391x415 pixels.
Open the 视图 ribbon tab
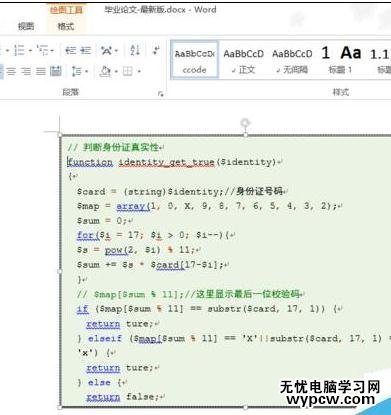[x=26, y=26]
